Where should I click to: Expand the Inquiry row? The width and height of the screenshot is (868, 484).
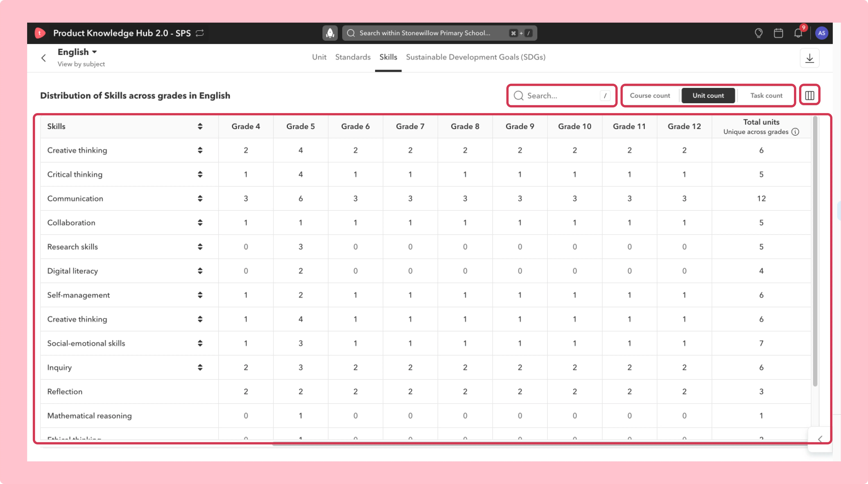point(200,367)
